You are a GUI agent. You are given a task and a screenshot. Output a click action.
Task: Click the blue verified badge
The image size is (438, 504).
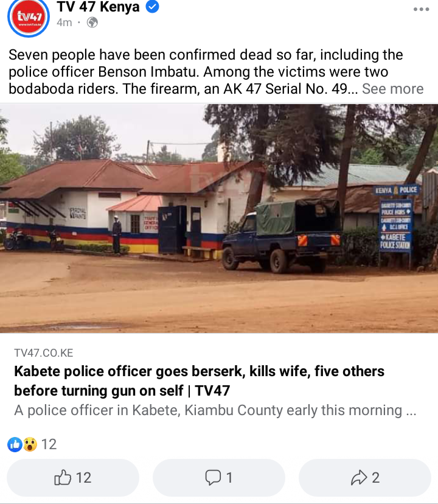[152, 7]
